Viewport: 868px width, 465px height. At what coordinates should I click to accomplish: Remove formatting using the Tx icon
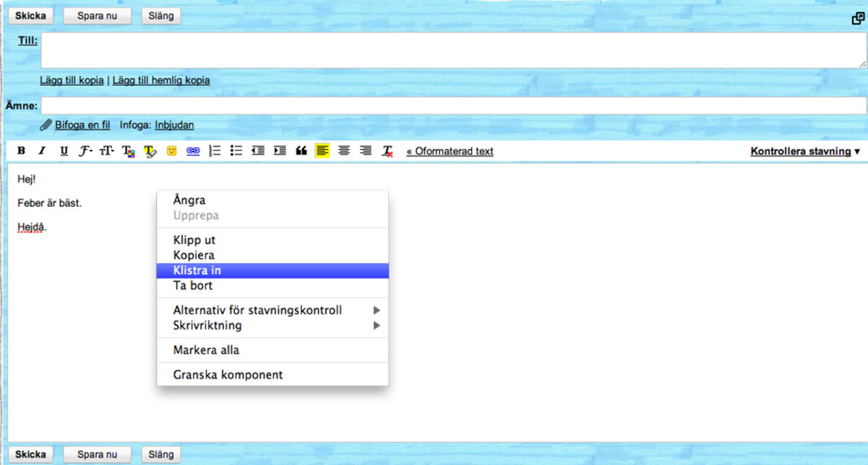[387, 150]
